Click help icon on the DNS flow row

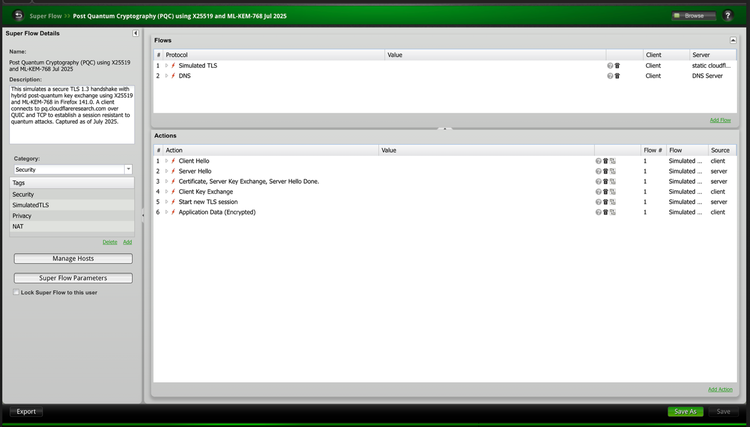[x=610, y=76]
